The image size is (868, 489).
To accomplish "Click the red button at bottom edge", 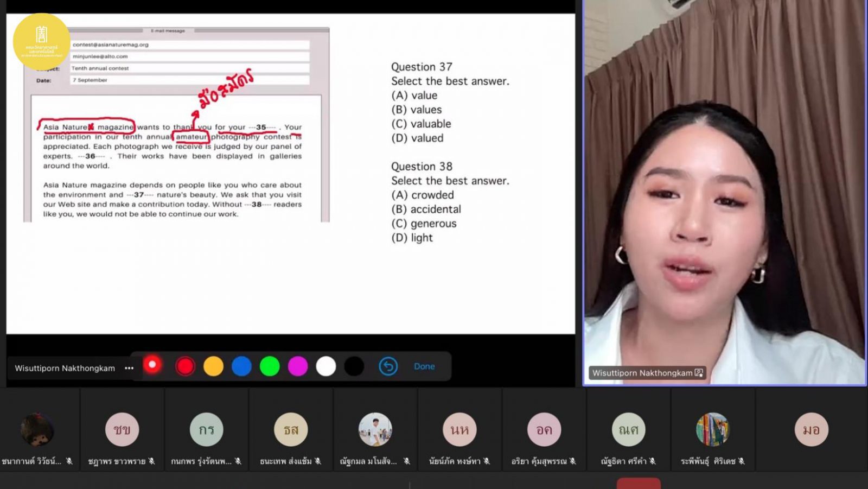I will [639, 483].
